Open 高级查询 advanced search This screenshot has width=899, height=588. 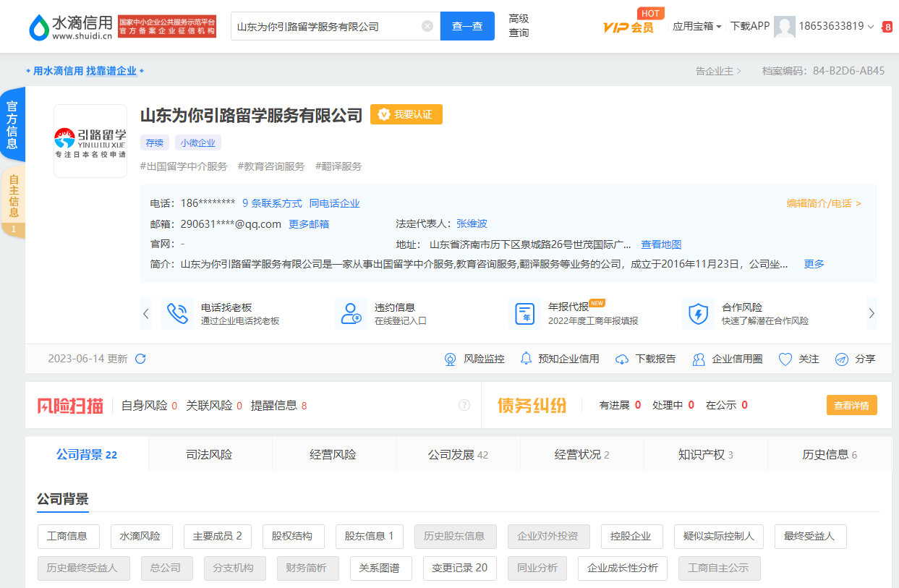pyautogui.click(x=519, y=26)
